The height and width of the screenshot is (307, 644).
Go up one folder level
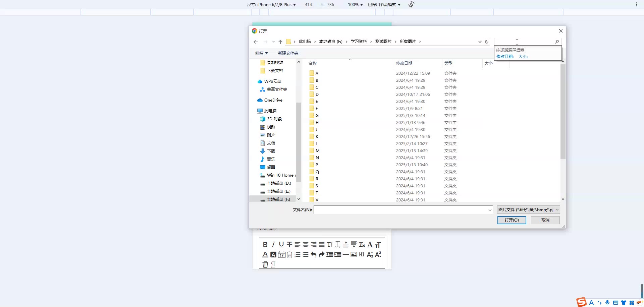[280, 42]
